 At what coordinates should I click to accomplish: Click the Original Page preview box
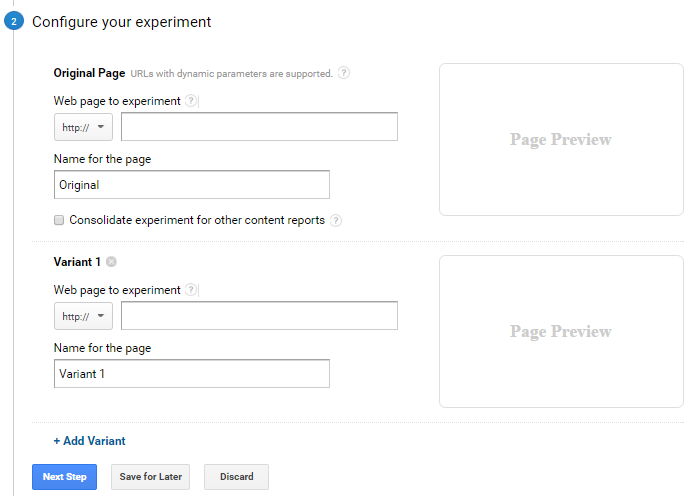pos(561,140)
